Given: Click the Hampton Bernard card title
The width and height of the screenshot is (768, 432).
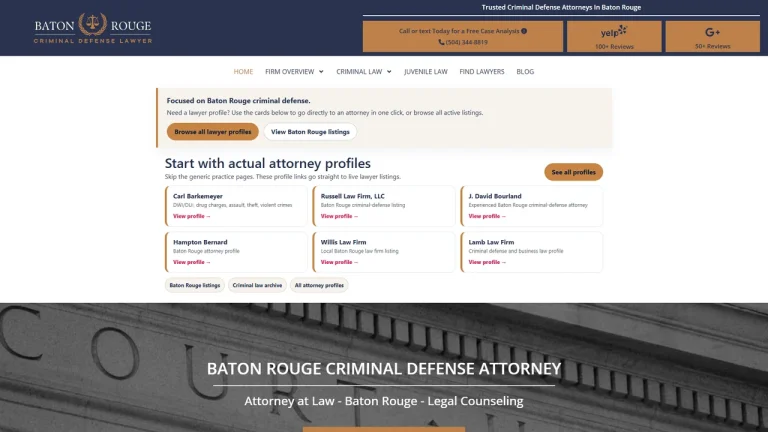Looking at the screenshot, I should (200, 242).
